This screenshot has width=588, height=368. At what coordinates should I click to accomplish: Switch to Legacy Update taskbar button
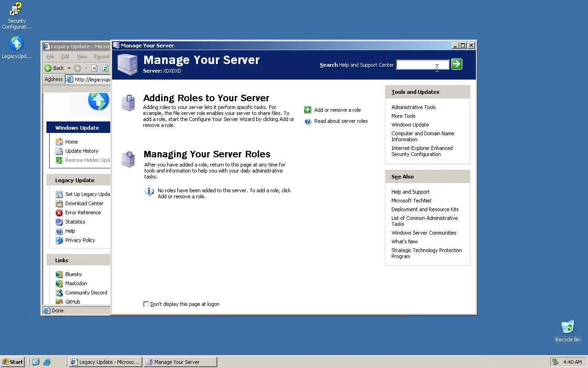[x=105, y=362]
